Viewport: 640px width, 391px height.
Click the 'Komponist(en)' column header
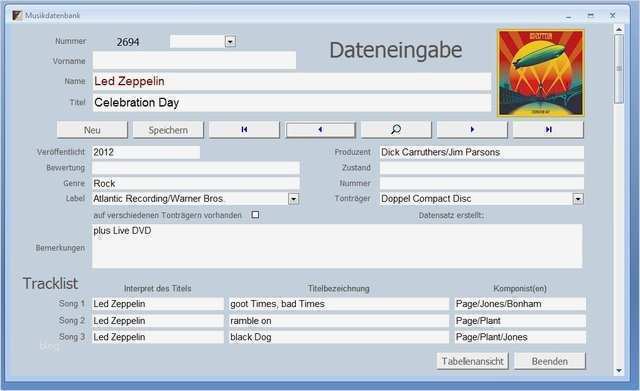[x=520, y=288]
